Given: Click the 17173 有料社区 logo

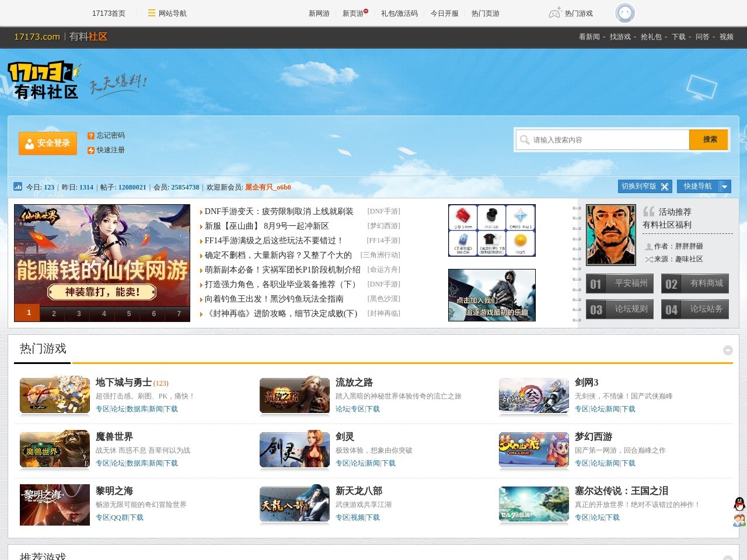Looking at the screenshot, I should tap(44, 80).
